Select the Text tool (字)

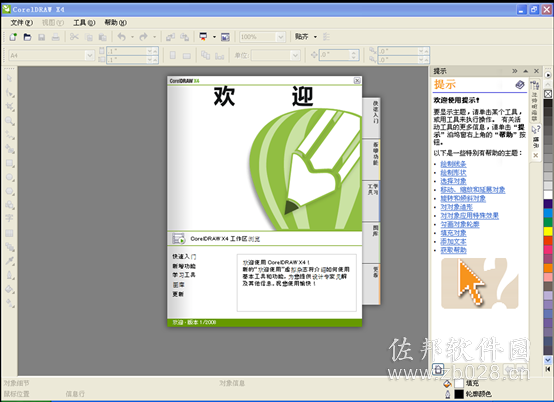[10, 219]
